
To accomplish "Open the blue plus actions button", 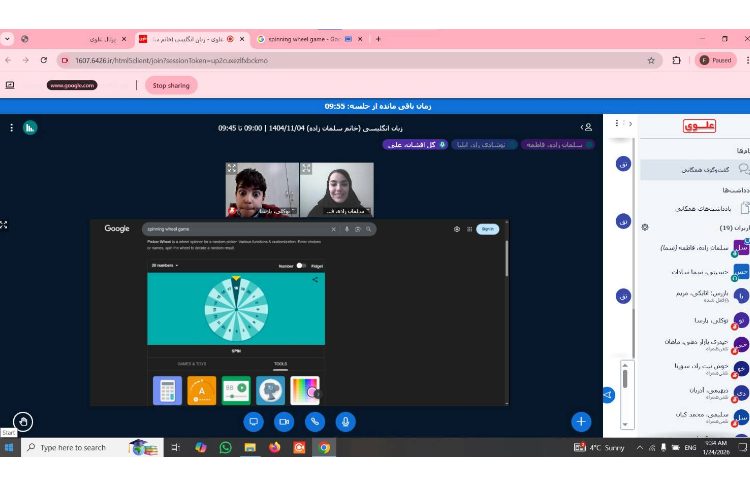I will 581,421.
